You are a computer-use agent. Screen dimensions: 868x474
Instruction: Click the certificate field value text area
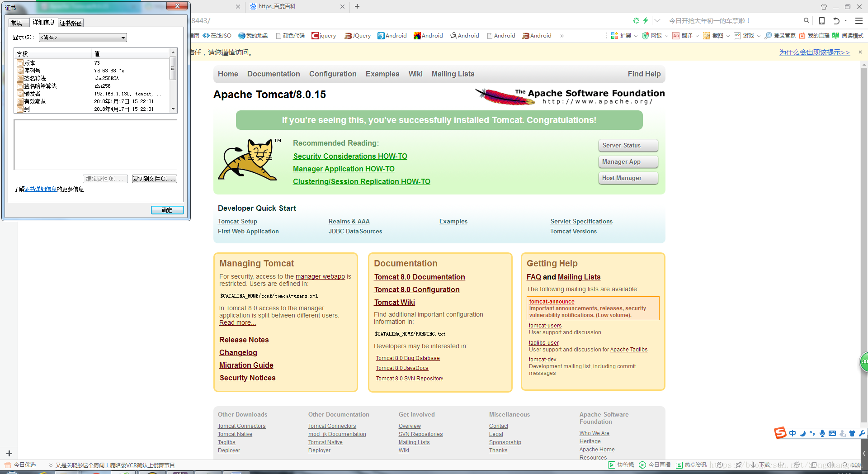95,145
